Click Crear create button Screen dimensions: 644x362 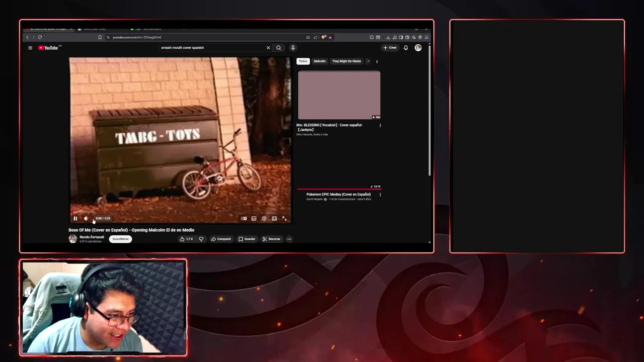pyautogui.click(x=390, y=48)
